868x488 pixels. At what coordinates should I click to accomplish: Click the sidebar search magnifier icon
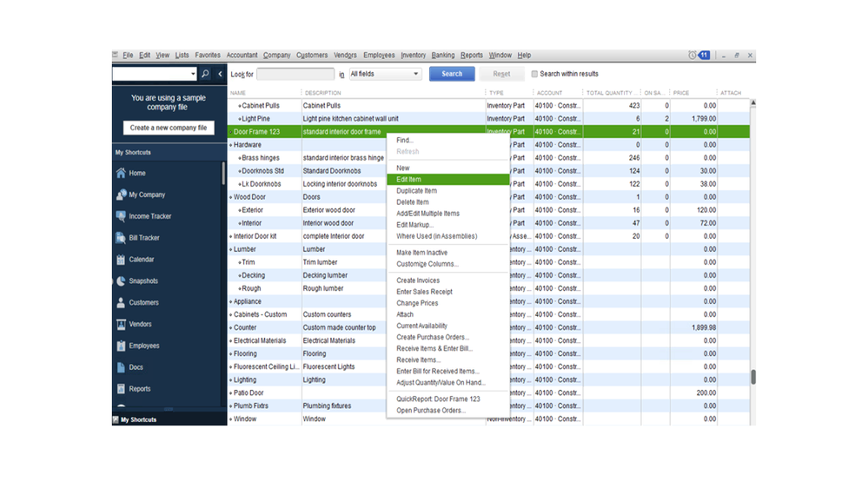point(205,74)
